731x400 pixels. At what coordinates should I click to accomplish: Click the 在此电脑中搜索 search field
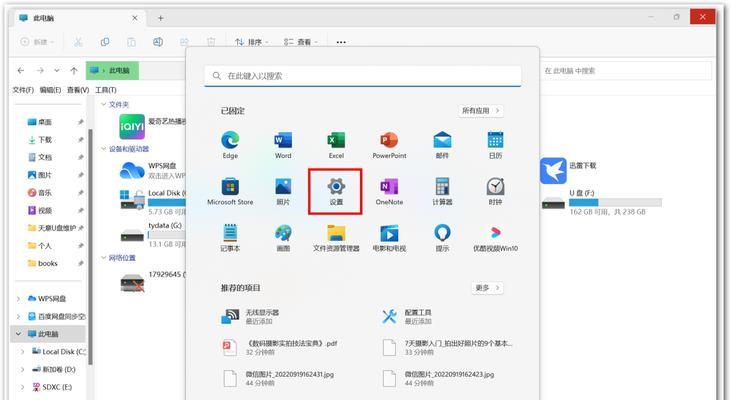tap(626, 71)
